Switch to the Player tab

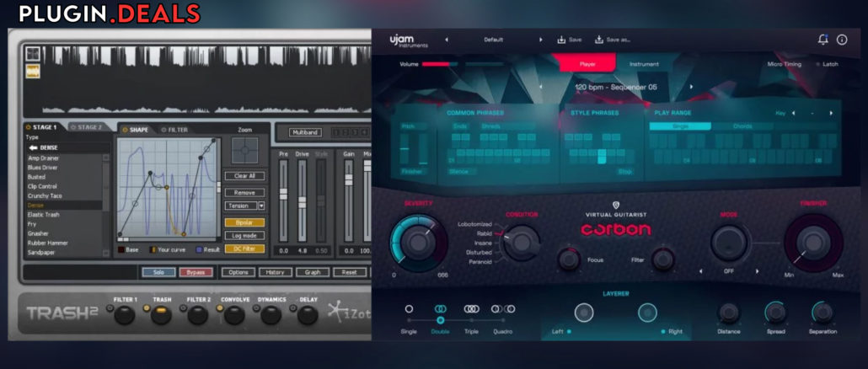pos(587,63)
